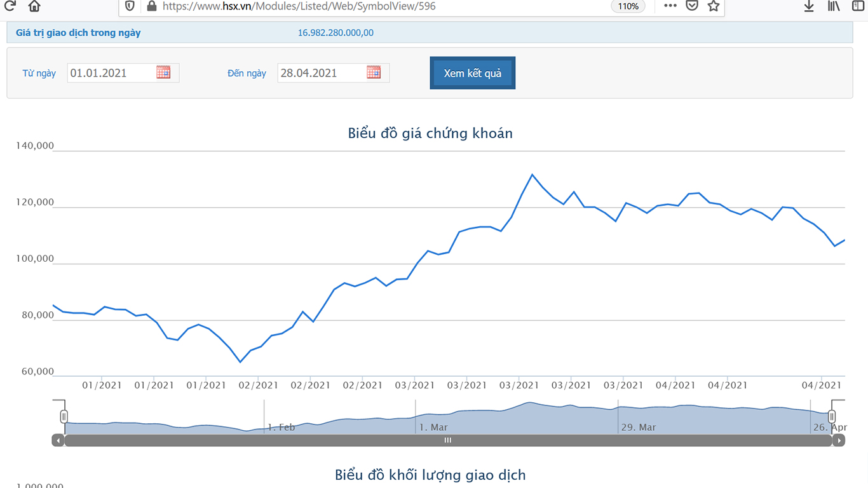868x488 pixels.
Task: Open calendar picker for Đến ngày
Action: [x=374, y=72]
